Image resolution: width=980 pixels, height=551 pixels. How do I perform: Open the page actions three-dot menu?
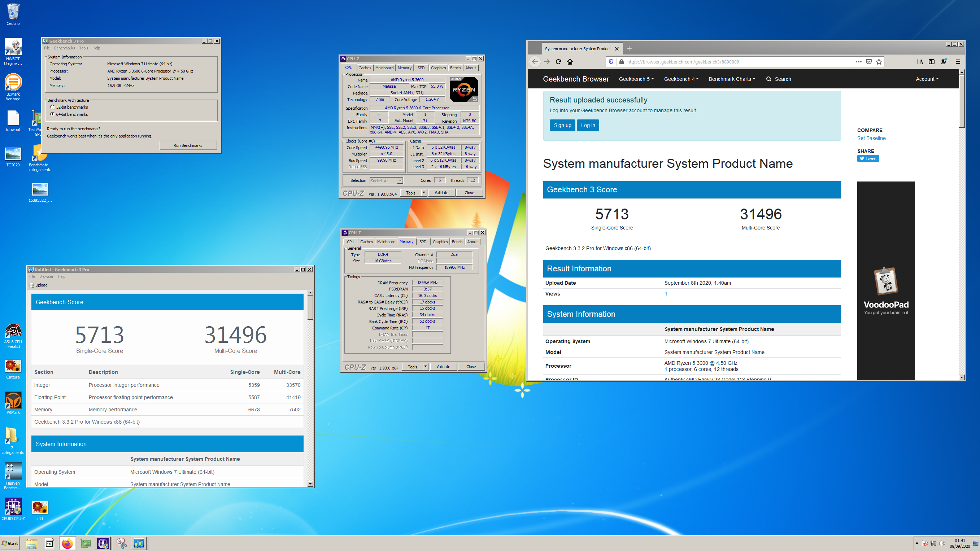pyautogui.click(x=859, y=62)
